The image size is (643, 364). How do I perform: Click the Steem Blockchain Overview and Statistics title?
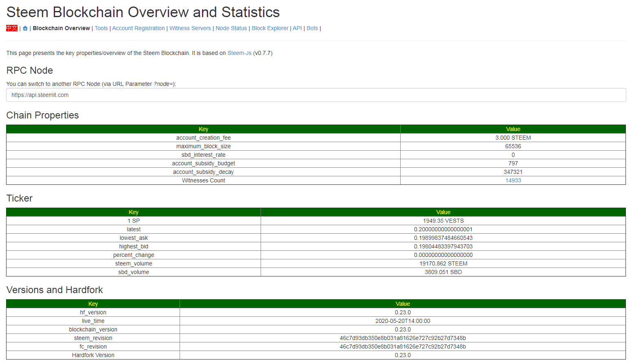[x=143, y=12]
